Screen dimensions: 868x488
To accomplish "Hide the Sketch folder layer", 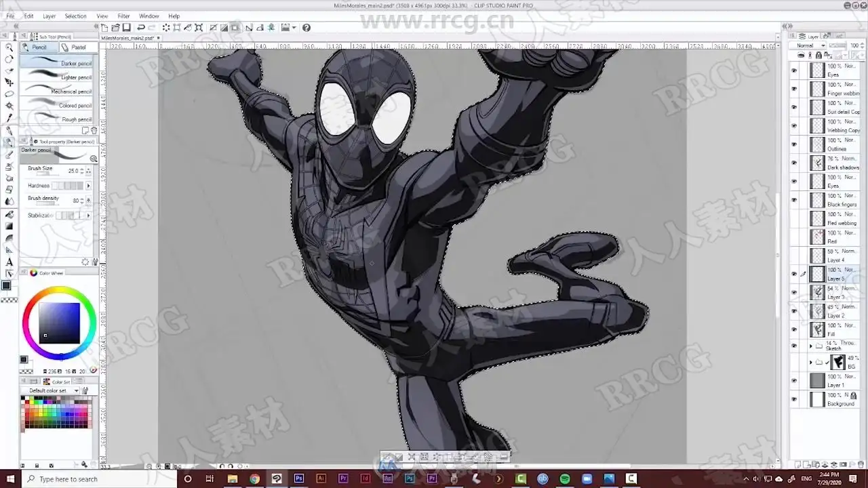I will click(794, 346).
